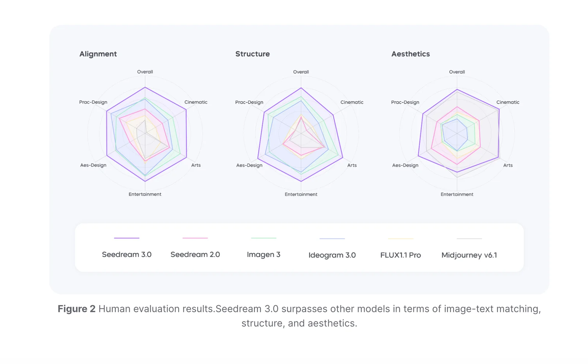Click the Alignment chart title
Image resolution: width=588 pixels, height=364 pixels.
point(98,54)
